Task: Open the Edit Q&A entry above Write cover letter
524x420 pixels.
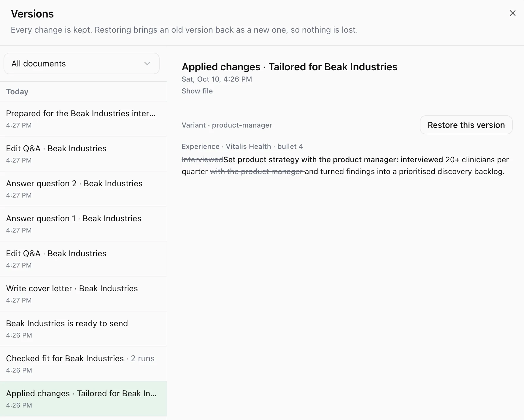Action: [83, 259]
